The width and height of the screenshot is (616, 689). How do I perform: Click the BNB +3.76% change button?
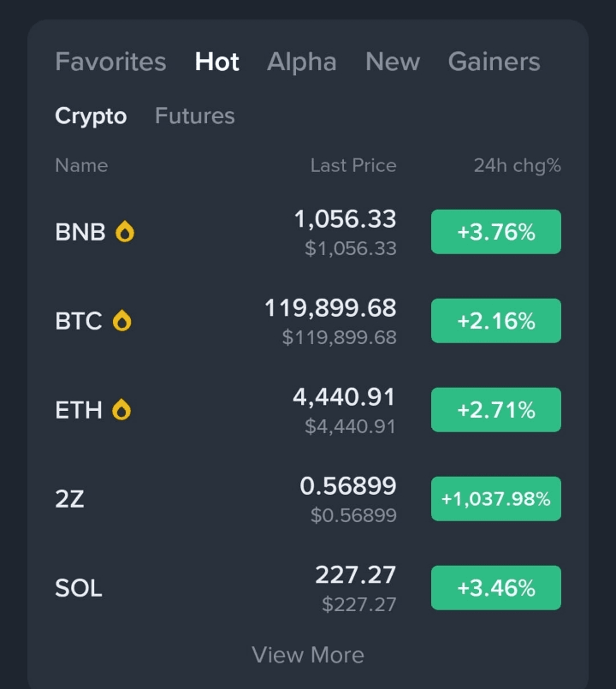496,232
